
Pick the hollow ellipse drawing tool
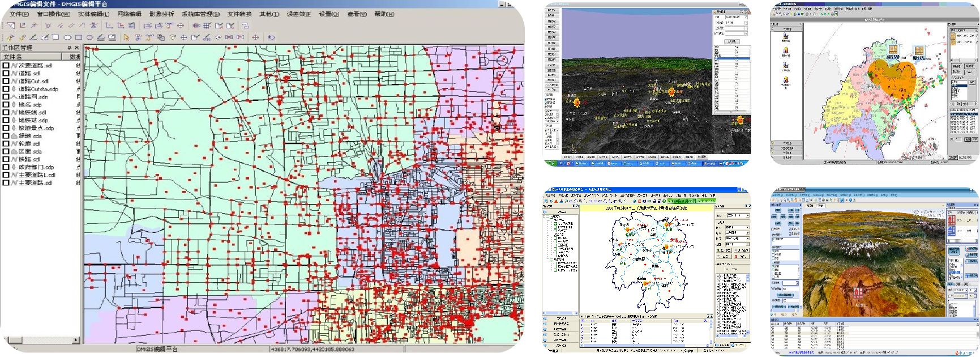pyautogui.click(x=67, y=37)
